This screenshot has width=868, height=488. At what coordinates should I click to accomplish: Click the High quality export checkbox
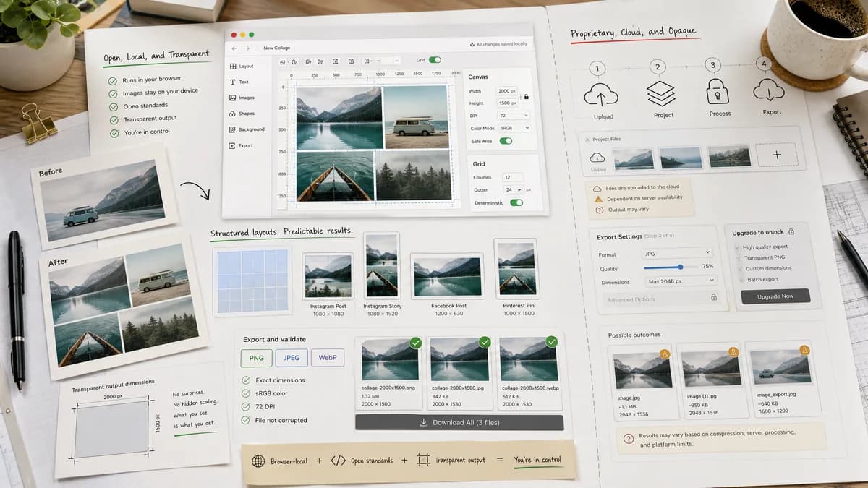point(737,247)
